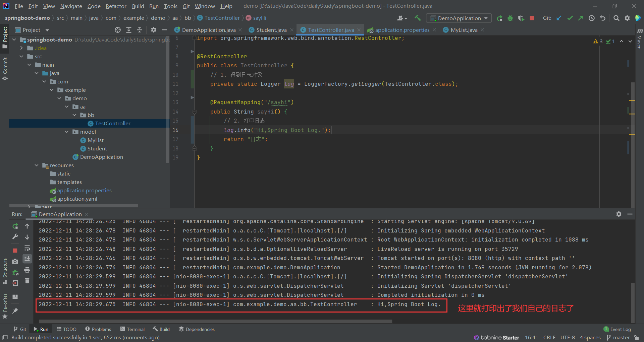The width and height of the screenshot is (644, 342).
Task: Toggle pin tab in Run panel
Action: pos(15,311)
